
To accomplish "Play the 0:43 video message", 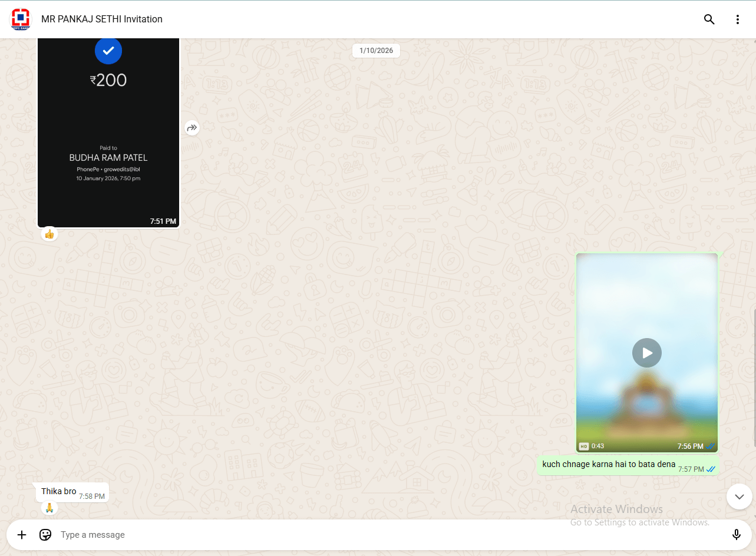I will 646,353.
